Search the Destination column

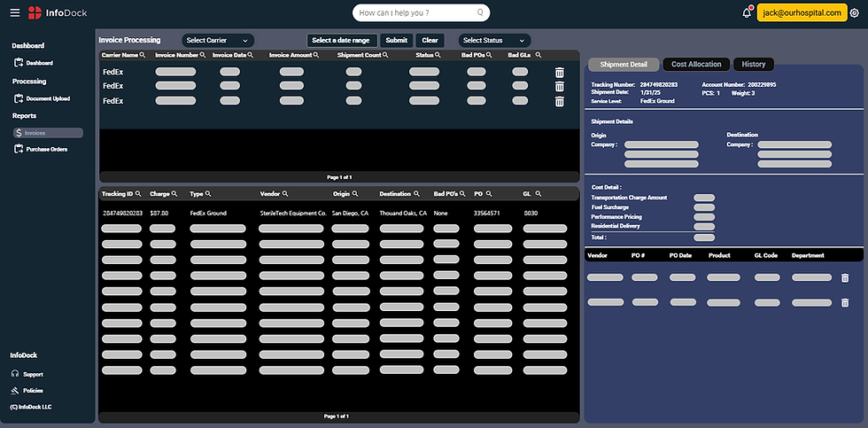pyautogui.click(x=416, y=194)
